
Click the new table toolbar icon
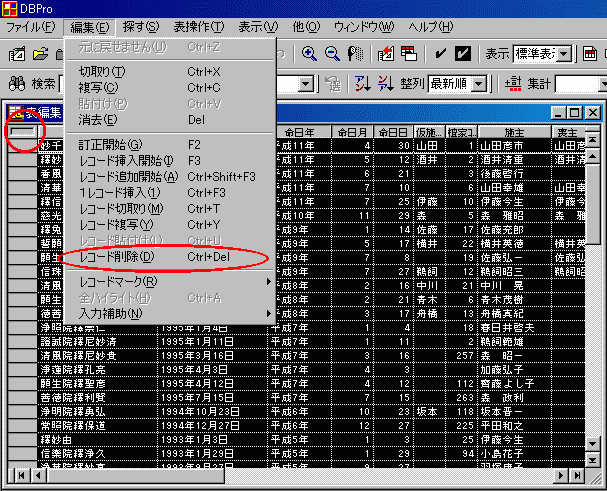(x=17, y=54)
